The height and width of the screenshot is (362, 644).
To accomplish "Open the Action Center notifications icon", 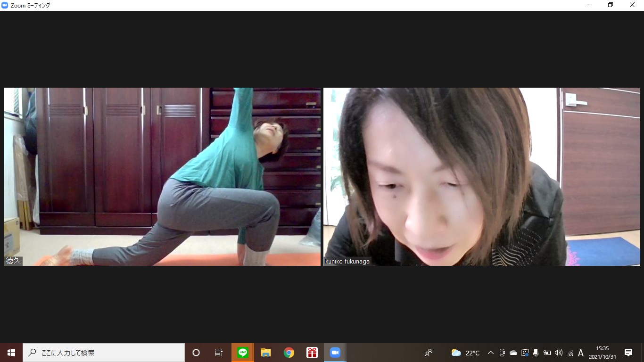I will (628, 353).
